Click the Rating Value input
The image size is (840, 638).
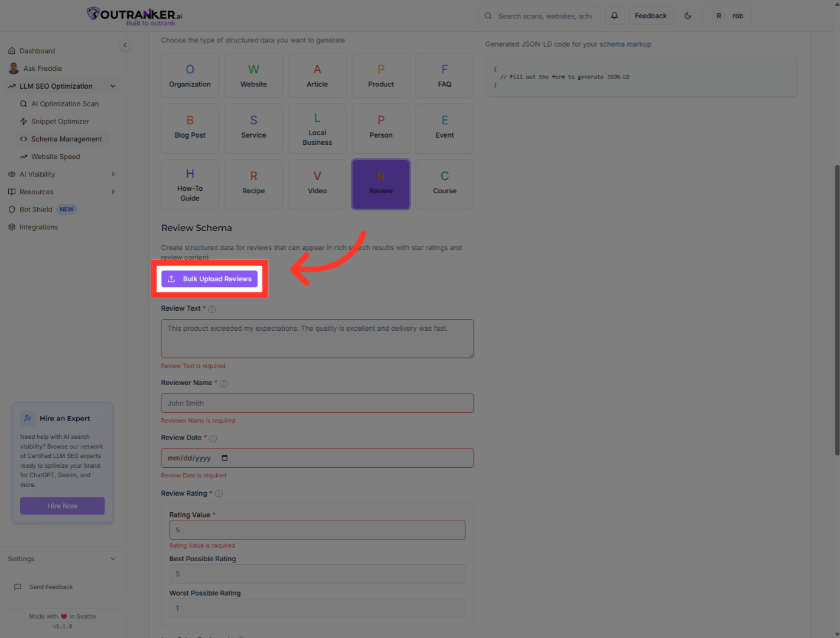[x=317, y=530]
